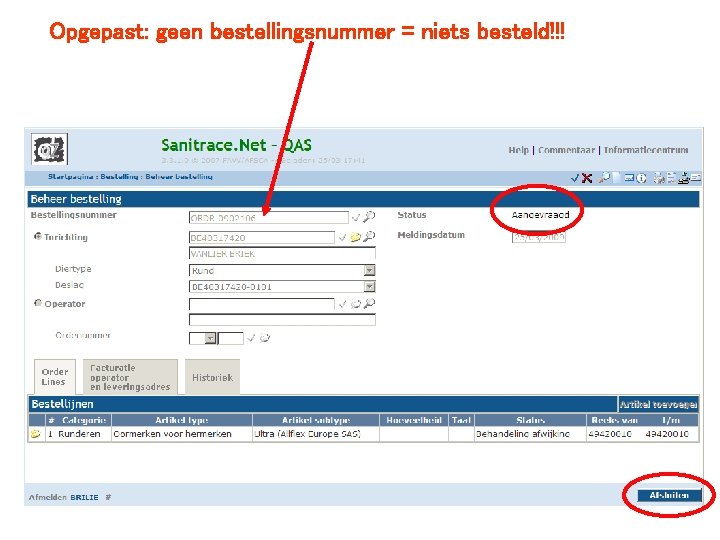Click the last icon in the toolbar
Screen dimensions: 720x540
(696, 177)
